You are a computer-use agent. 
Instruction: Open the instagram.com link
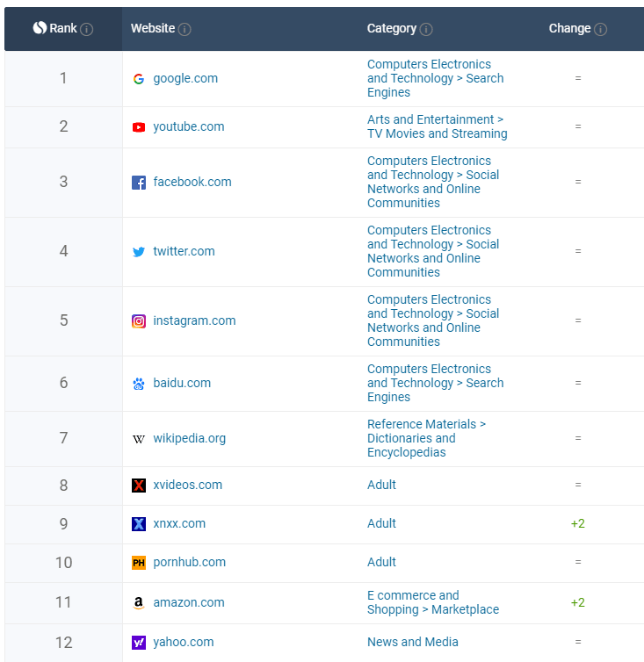pyautogui.click(x=194, y=320)
